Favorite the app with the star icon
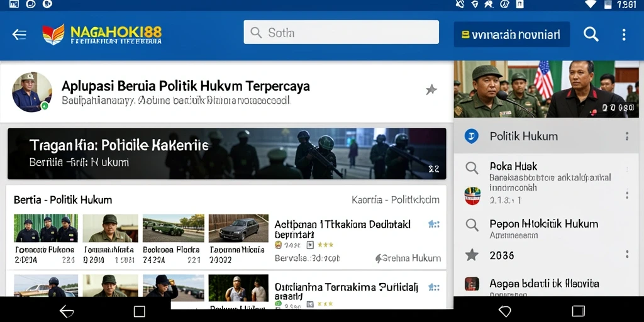Viewport: 644px width, 322px height. [x=431, y=89]
